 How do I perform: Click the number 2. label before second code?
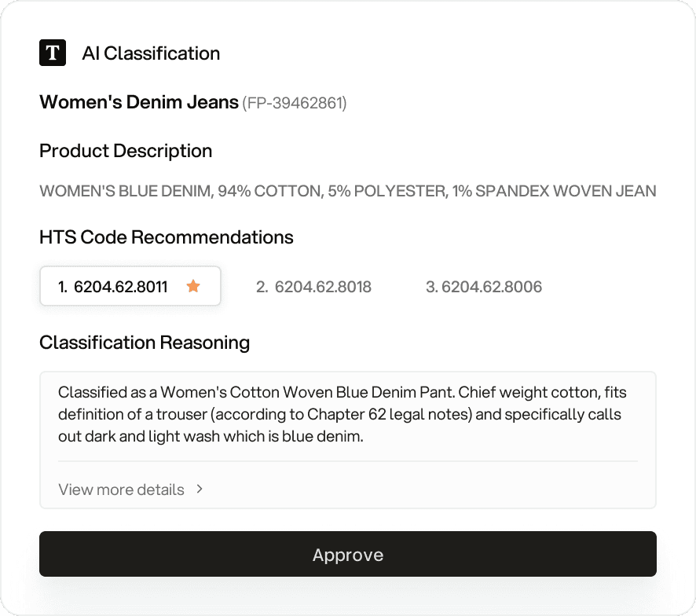[x=262, y=287]
